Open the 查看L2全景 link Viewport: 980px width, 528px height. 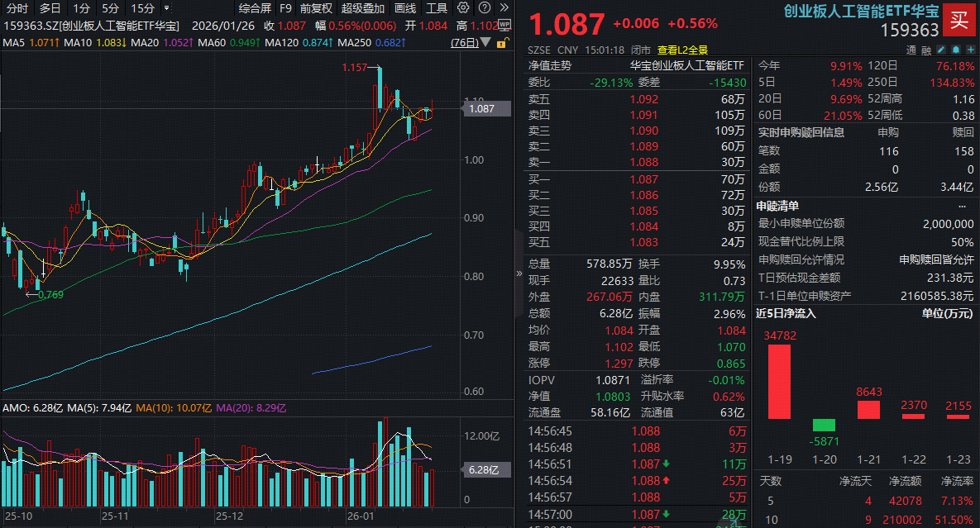(x=682, y=50)
